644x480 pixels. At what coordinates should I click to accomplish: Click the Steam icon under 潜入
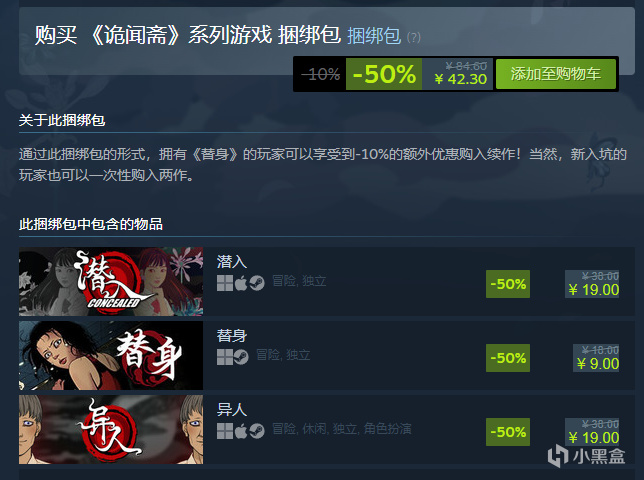pyautogui.click(x=257, y=283)
